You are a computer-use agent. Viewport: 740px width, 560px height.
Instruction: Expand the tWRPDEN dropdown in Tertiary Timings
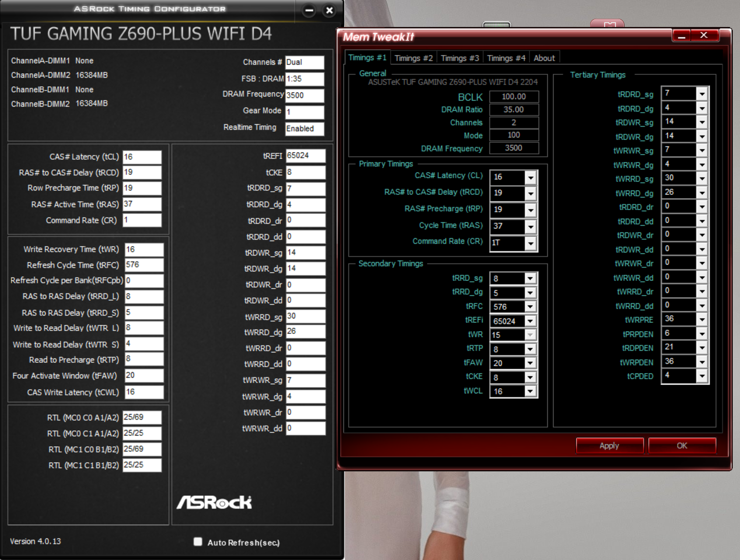(x=702, y=362)
